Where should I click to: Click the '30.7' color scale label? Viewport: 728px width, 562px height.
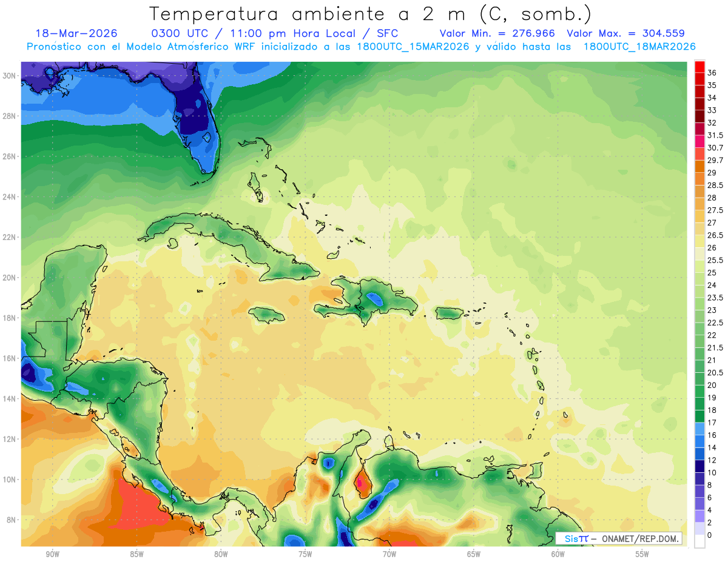[715, 148]
